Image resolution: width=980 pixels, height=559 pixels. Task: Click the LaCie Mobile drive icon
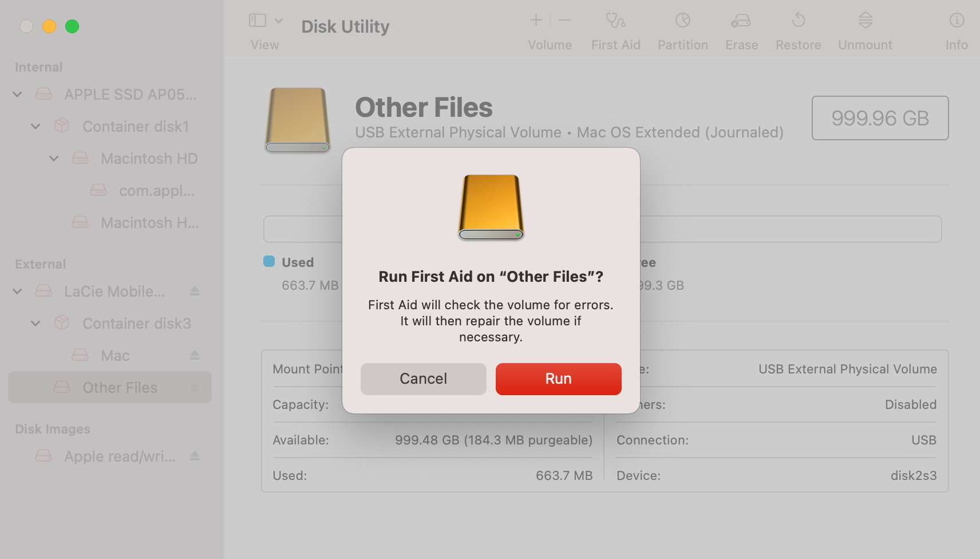(x=44, y=291)
